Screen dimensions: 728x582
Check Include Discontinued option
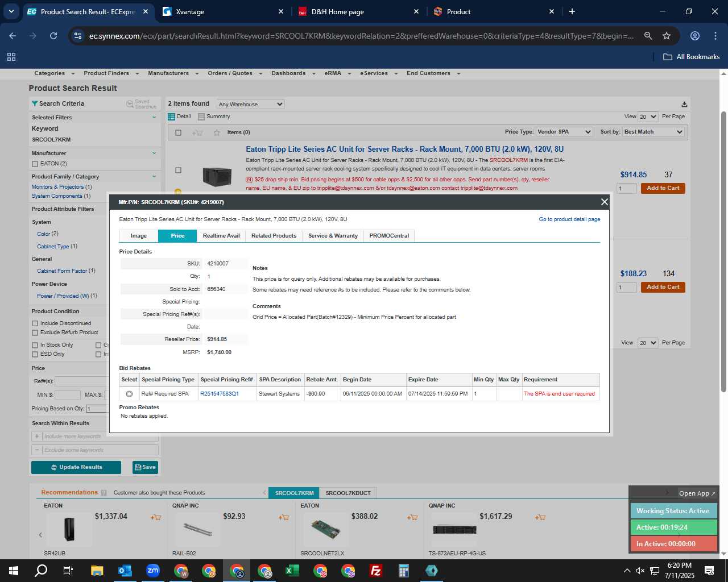click(x=35, y=323)
